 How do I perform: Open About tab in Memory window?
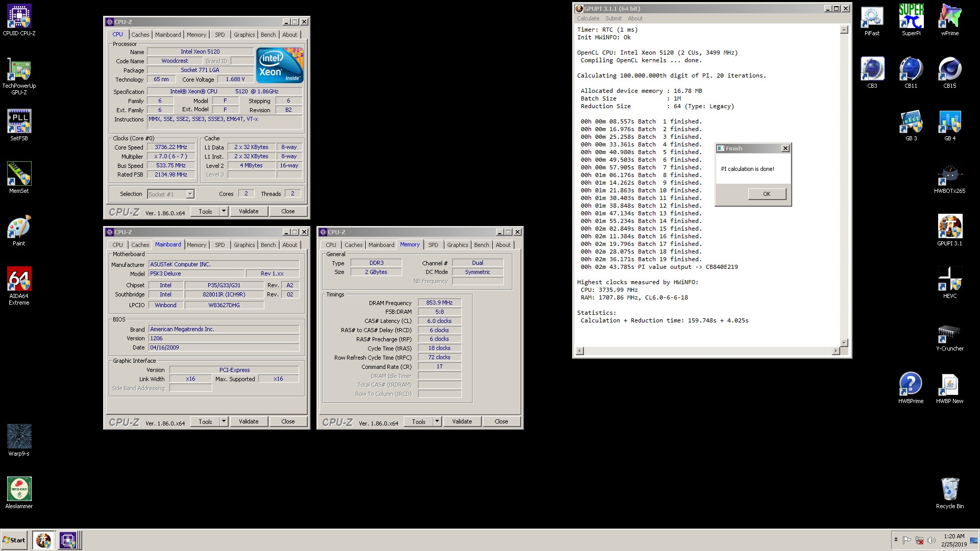[503, 245]
